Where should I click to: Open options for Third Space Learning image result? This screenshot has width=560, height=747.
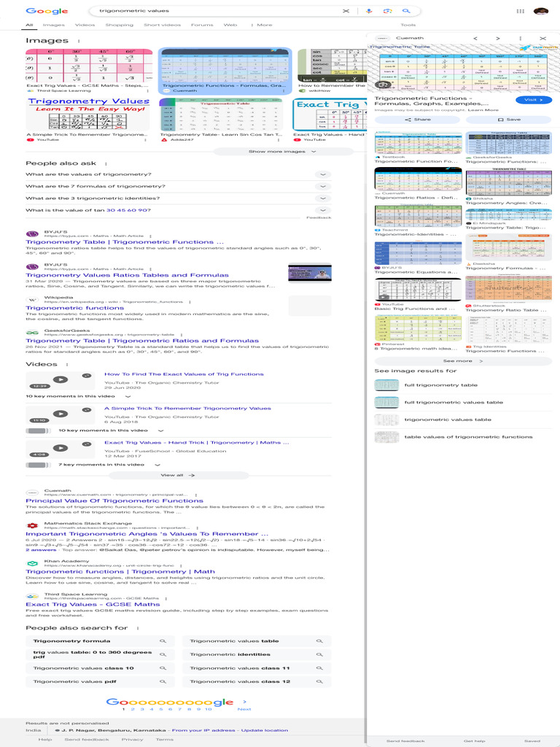point(147,90)
